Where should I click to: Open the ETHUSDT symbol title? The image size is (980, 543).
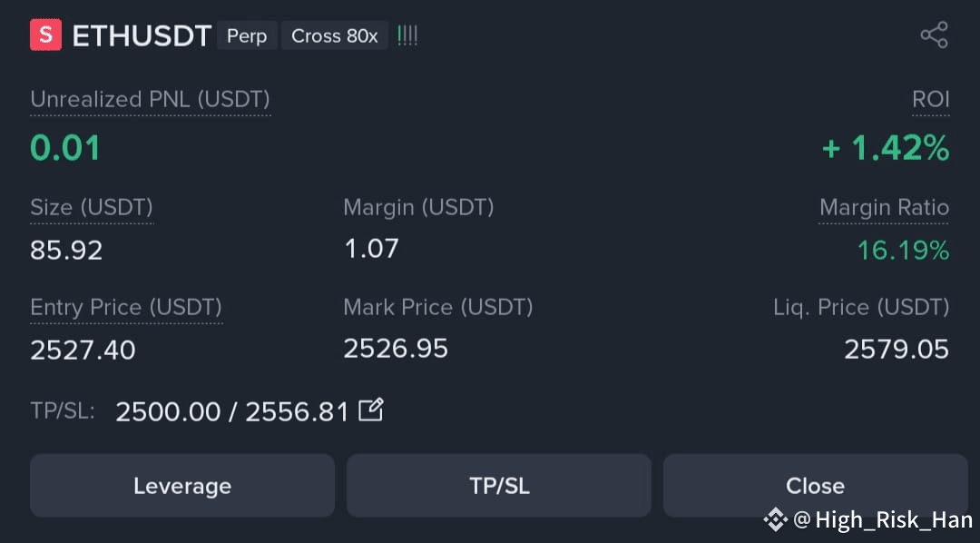pos(142,35)
